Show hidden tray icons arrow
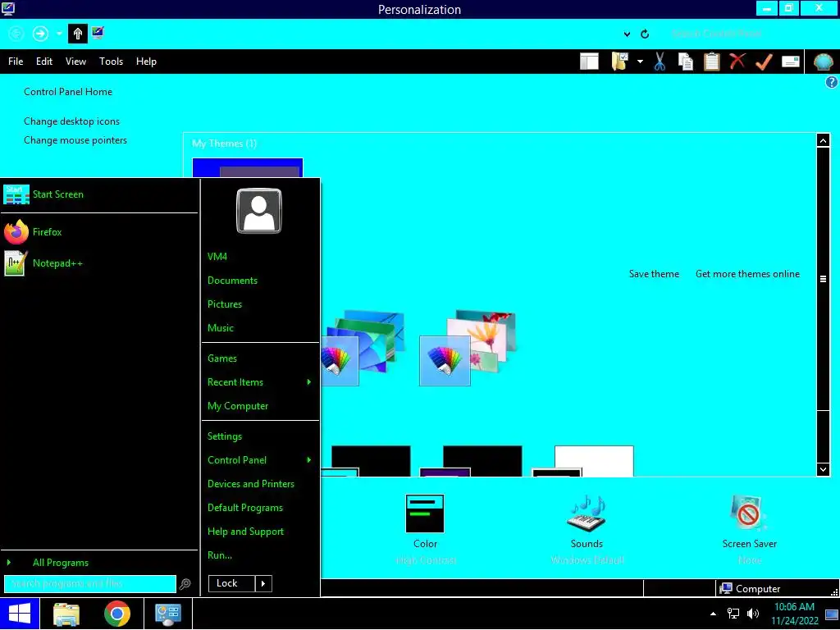Screen dimensions: 840x630 click(713, 614)
